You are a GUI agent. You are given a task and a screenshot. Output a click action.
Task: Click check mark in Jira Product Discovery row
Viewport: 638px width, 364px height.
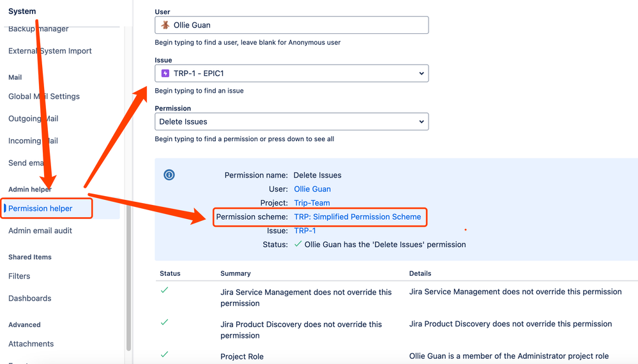(164, 322)
